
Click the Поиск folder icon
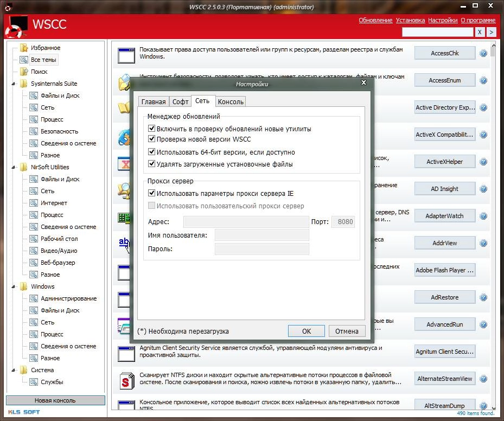click(24, 72)
